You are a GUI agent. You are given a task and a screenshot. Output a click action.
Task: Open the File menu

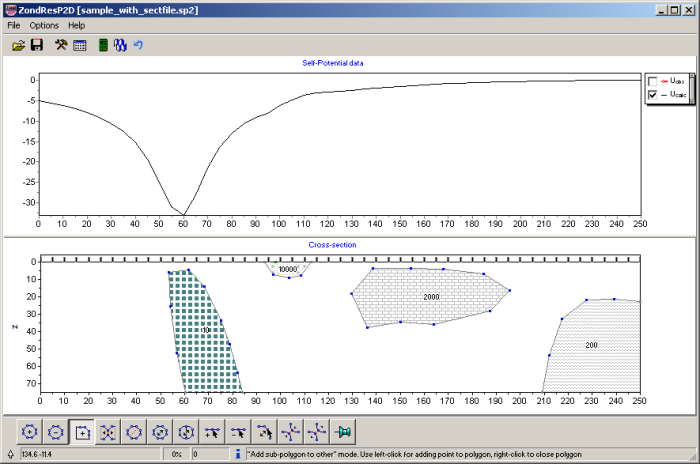(x=13, y=25)
